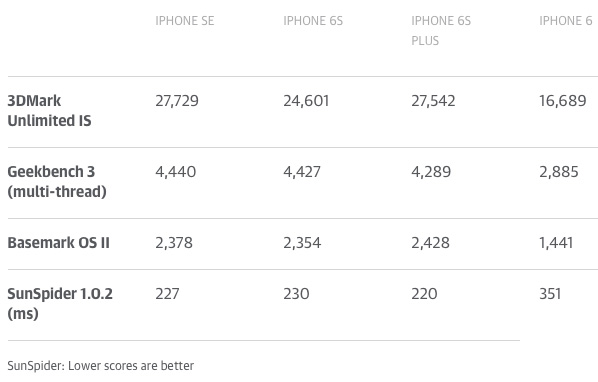Click the IPHONE 6 column header
Image resolution: width=598 pixels, height=382 pixels.
(x=566, y=21)
